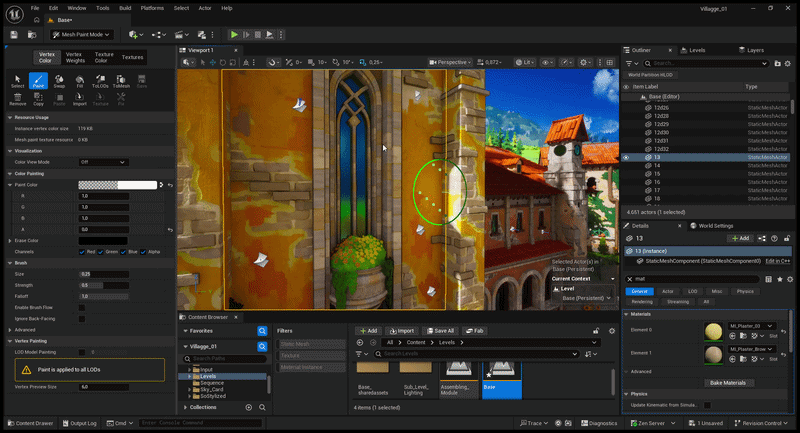800x433 pixels.
Task: Toggle favorites star in Details search row
Action: (x=780, y=279)
